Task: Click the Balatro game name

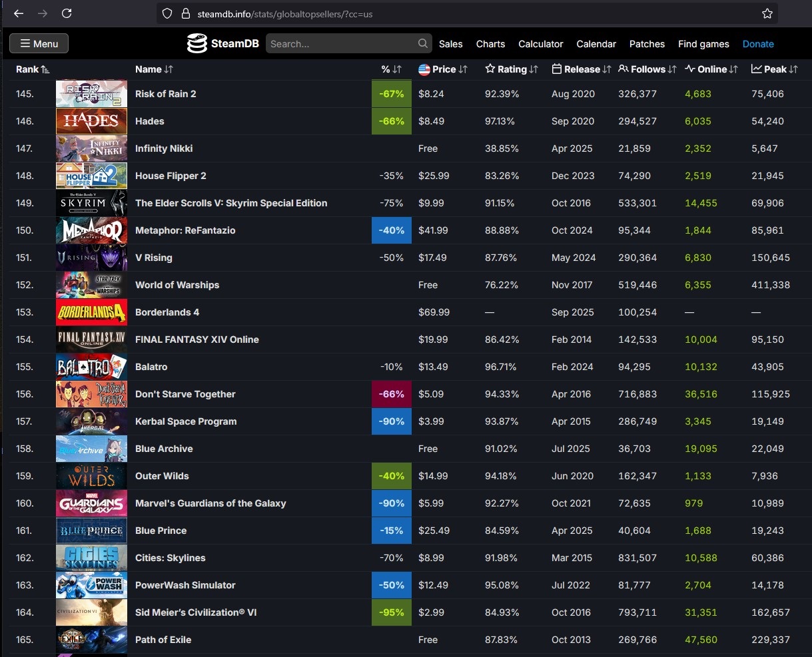Action: (x=151, y=367)
